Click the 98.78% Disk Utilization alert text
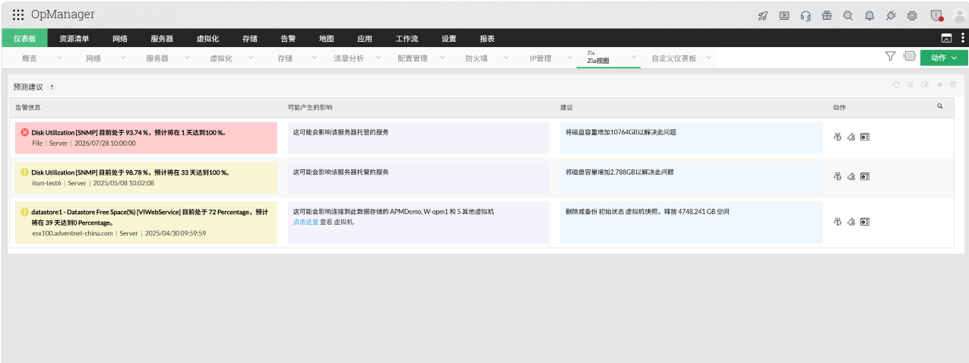Screen dimensions: 969x363 tap(130, 172)
